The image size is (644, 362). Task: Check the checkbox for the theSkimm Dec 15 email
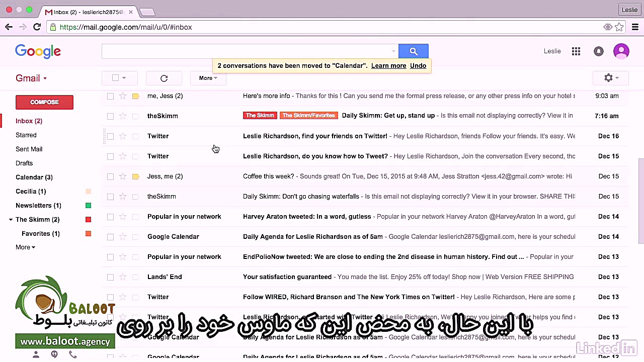pos(110,196)
